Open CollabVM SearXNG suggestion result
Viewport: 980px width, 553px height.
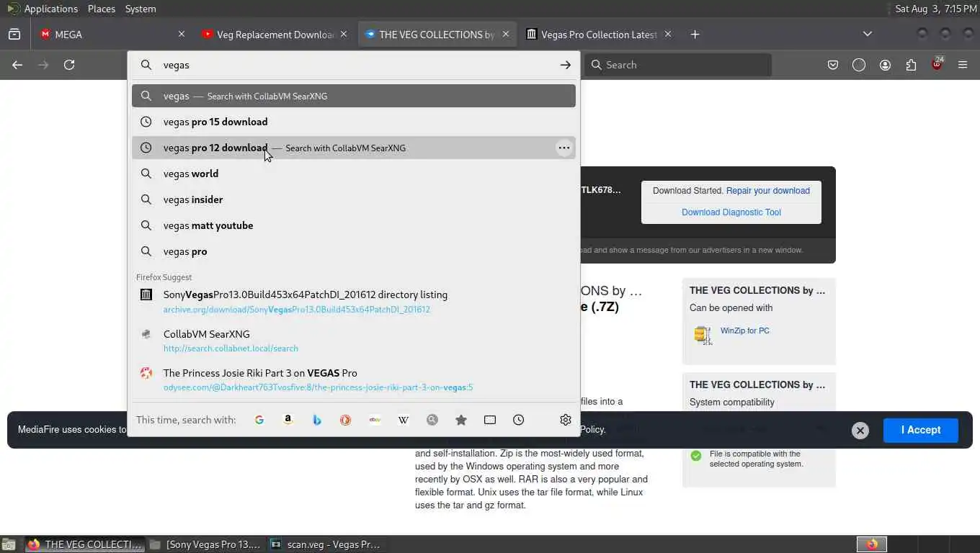coord(354,341)
